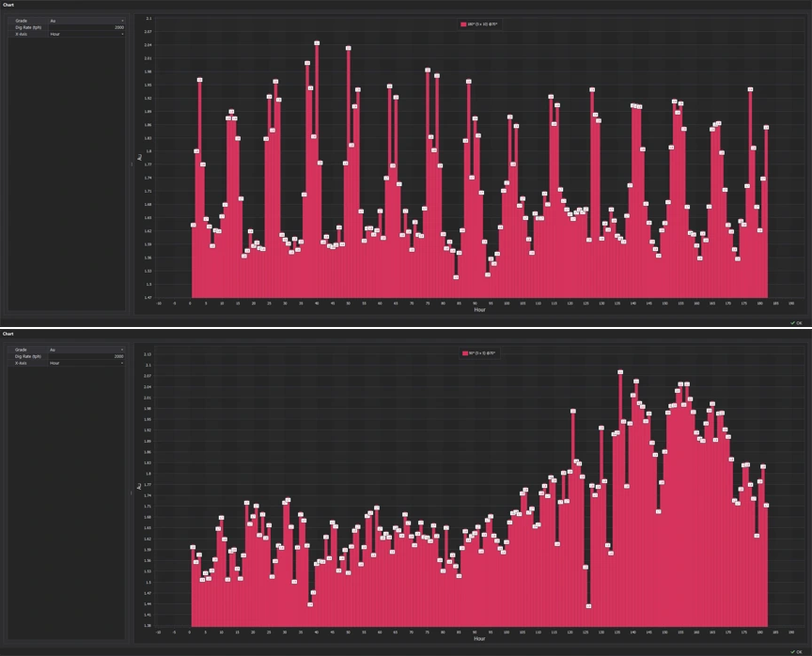Click the 'Au' y-axis title of the upper chart
812x656 pixels.
click(139, 157)
